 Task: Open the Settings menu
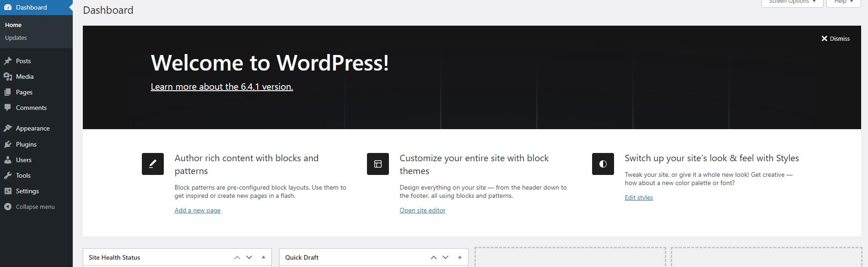pos(36,191)
